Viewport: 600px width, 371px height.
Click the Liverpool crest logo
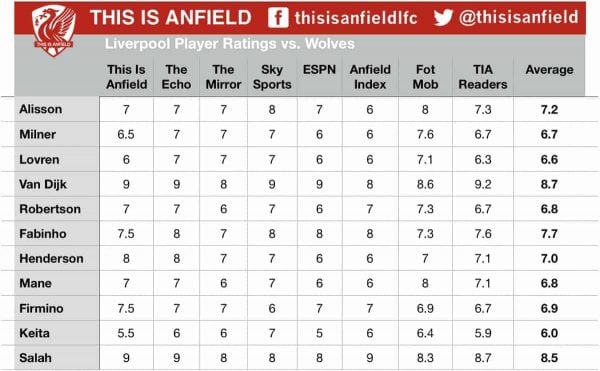(54, 31)
